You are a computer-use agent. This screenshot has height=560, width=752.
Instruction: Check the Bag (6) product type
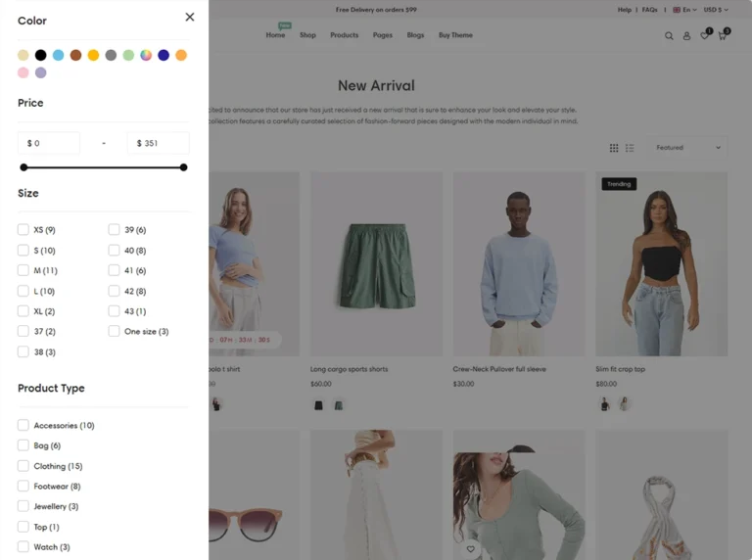pyautogui.click(x=23, y=445)
